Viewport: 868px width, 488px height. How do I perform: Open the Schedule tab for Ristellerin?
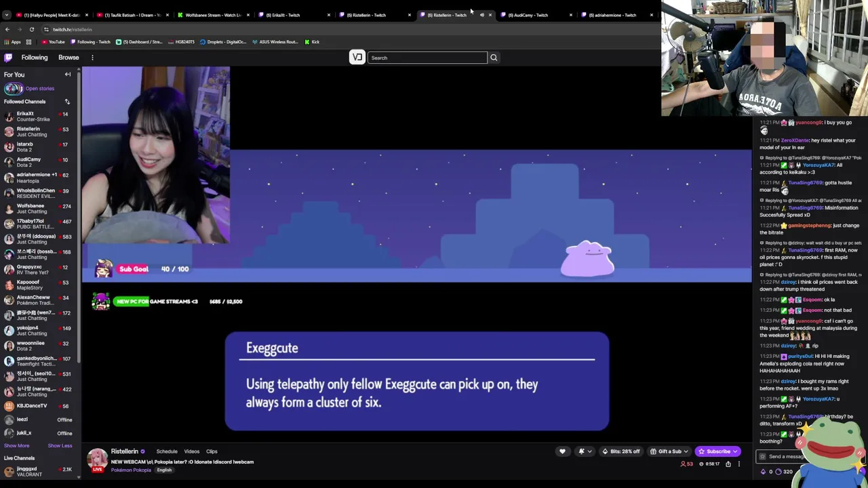click(167, 451)
